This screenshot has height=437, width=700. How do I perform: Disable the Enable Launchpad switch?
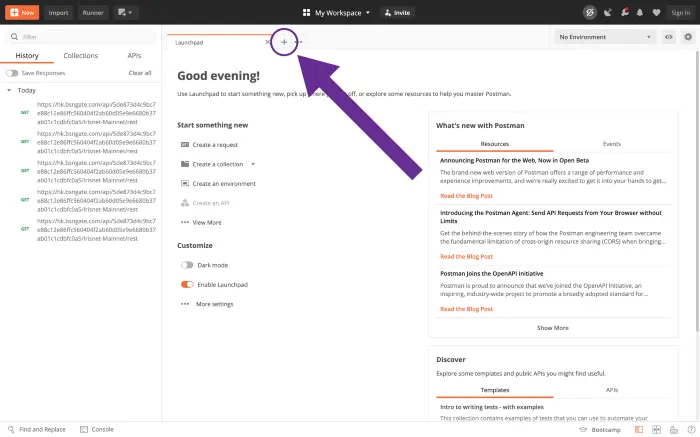pos(187,284)
